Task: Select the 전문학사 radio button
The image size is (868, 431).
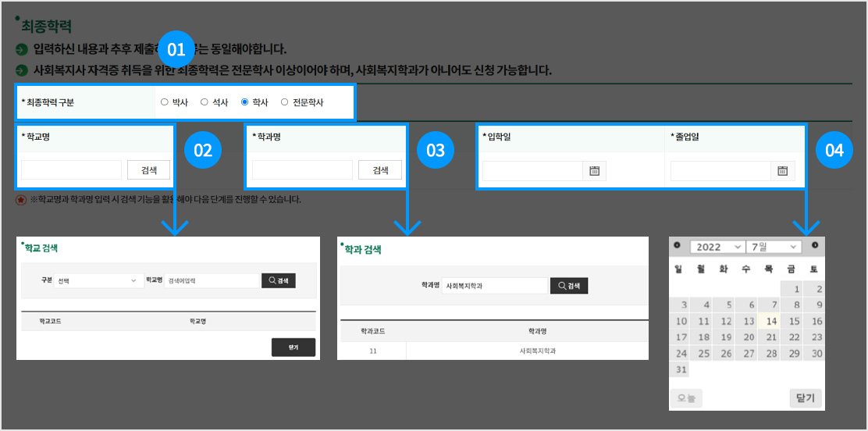Action: pyautogui.click(x=284, y=102)
